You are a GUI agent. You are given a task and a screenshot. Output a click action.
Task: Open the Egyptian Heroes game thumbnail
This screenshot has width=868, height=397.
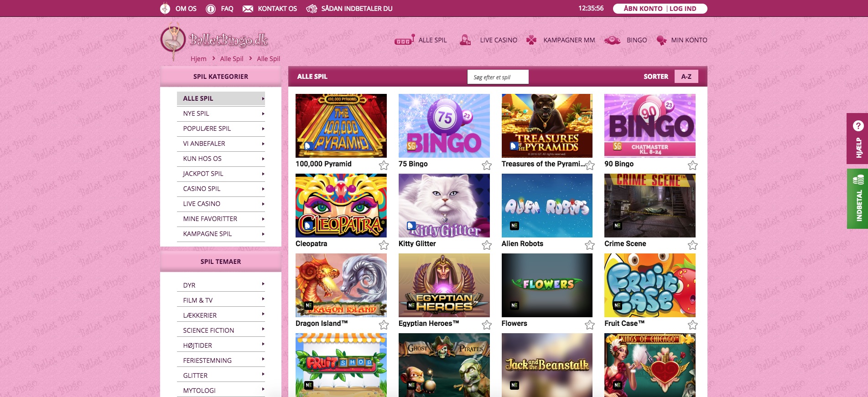click(444, 285)
